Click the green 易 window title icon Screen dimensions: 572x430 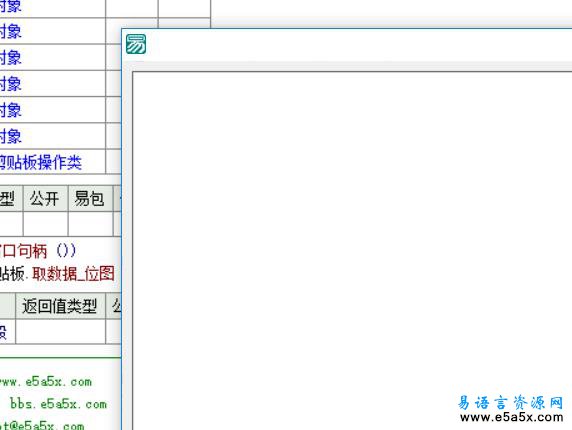136,44
